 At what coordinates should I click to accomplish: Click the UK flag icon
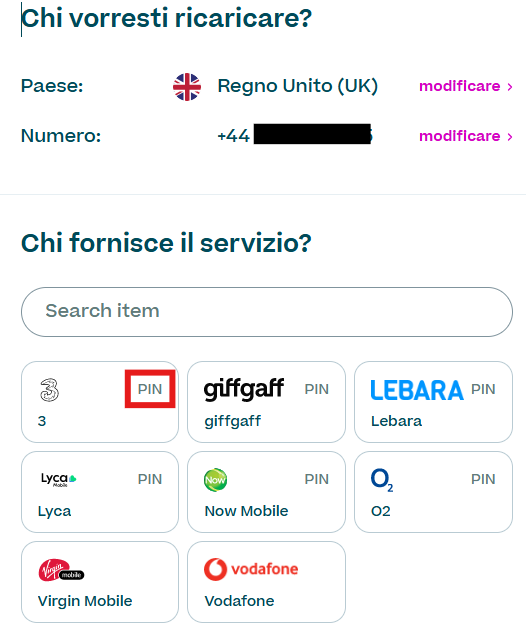(187, 87)
